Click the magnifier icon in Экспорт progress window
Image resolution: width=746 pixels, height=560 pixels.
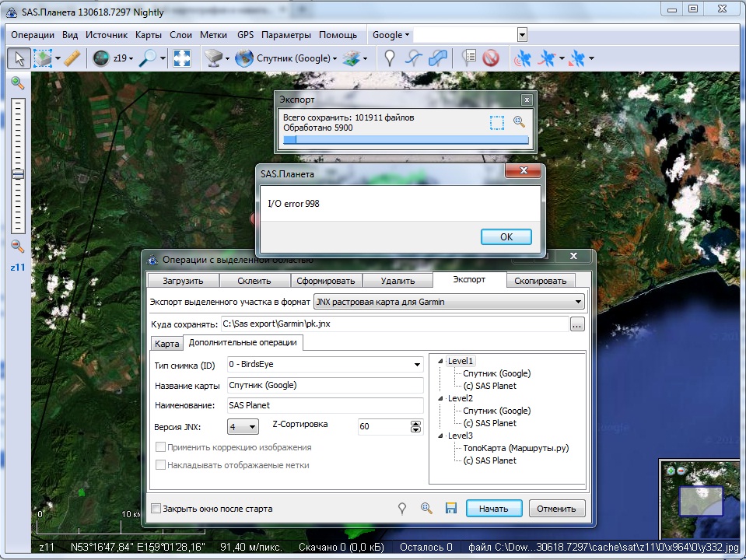(x=519, y=122)
